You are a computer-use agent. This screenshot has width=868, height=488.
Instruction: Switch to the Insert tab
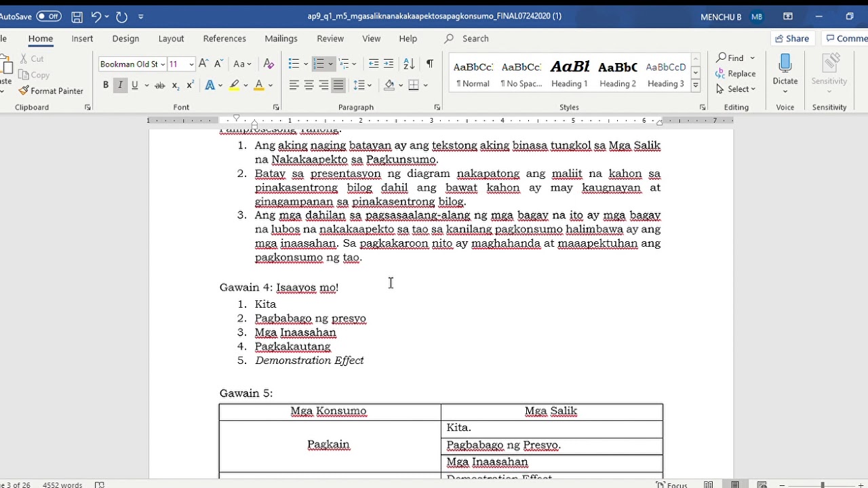(x=83, y=39)
